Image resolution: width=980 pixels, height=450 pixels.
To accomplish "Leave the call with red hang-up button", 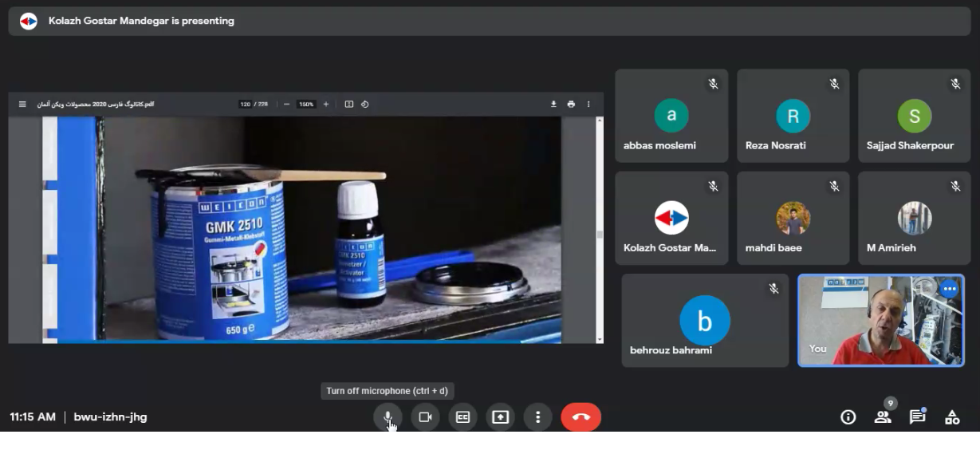I will coord(581,416).
